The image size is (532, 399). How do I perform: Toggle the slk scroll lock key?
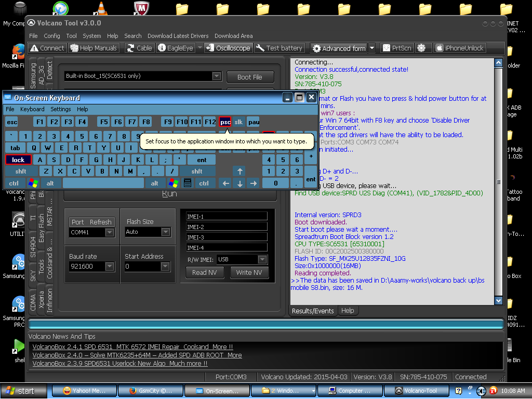click(x=238, y=122)
